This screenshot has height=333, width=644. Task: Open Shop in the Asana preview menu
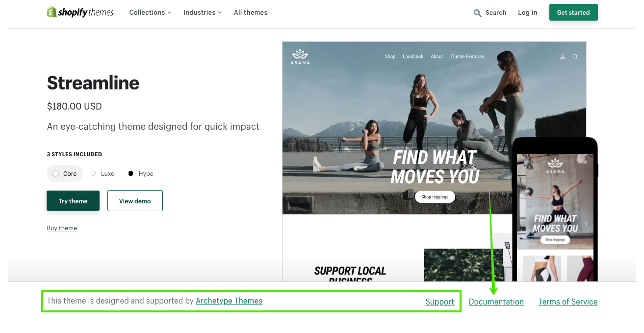pyautogui.click(x=390, y=56)
